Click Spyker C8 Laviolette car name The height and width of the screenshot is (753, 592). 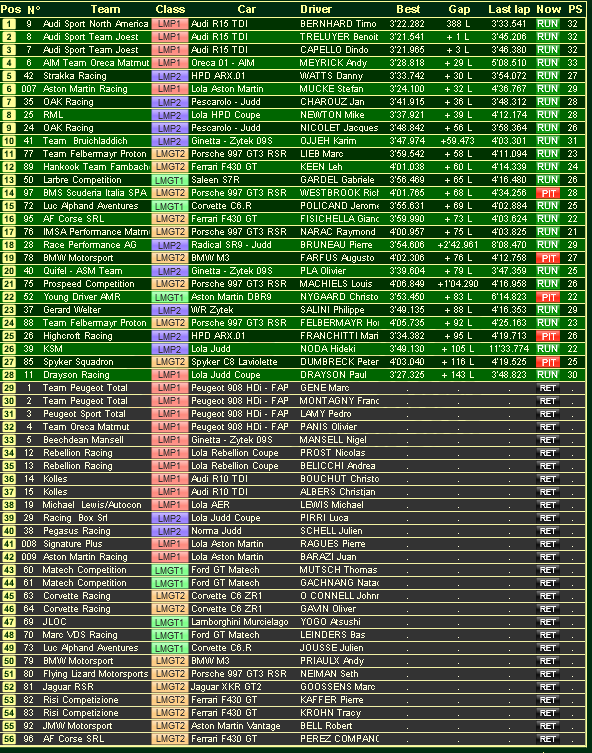pos(234,361)
